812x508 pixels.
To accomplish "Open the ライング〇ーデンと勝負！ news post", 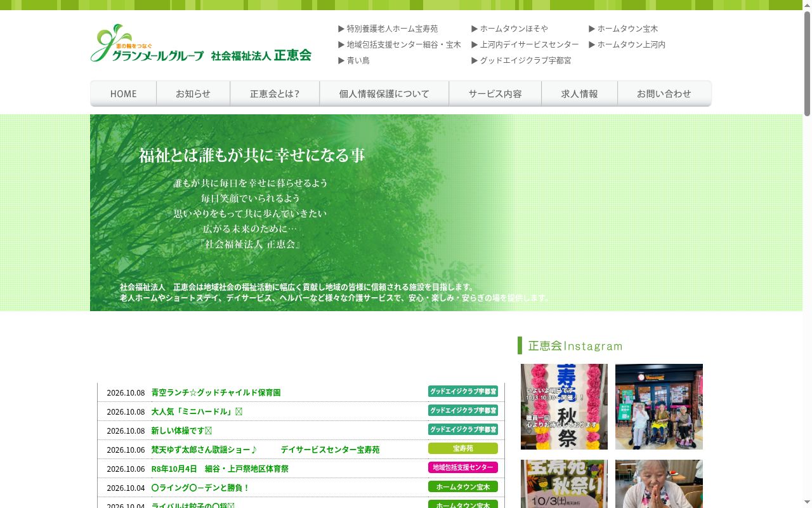I will pyautogui.click(x=200, y=488).
